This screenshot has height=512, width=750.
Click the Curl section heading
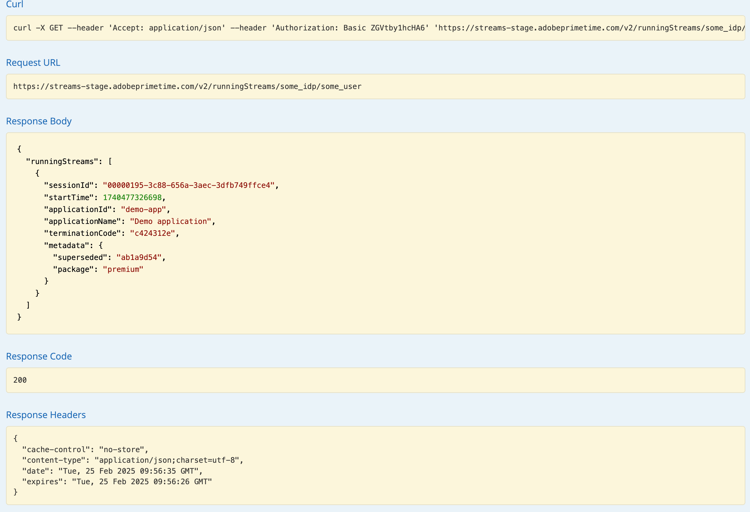click(x=14, y=5)
